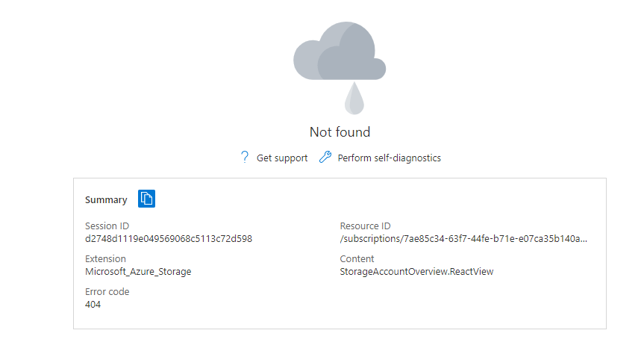The width and height of the screenshot is (644, 348).
Task: Select the 404 error code value
Action: coord(93,305)
